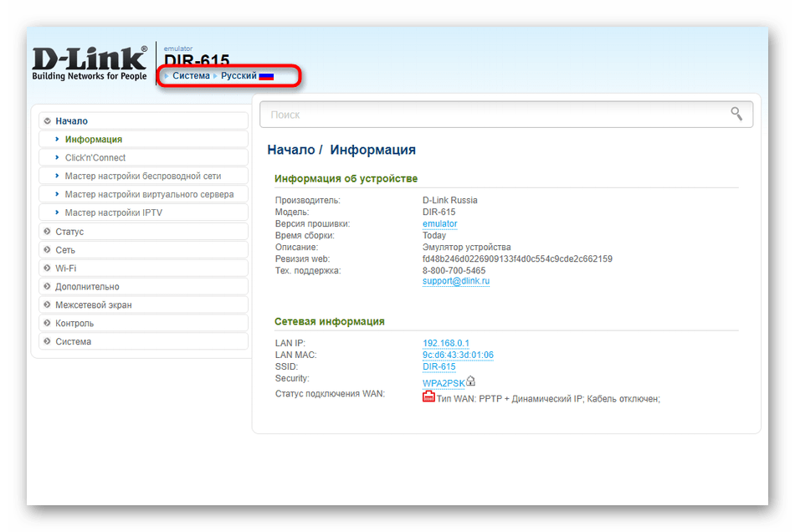Open the sidebar Система menu section

click(143, 341)
